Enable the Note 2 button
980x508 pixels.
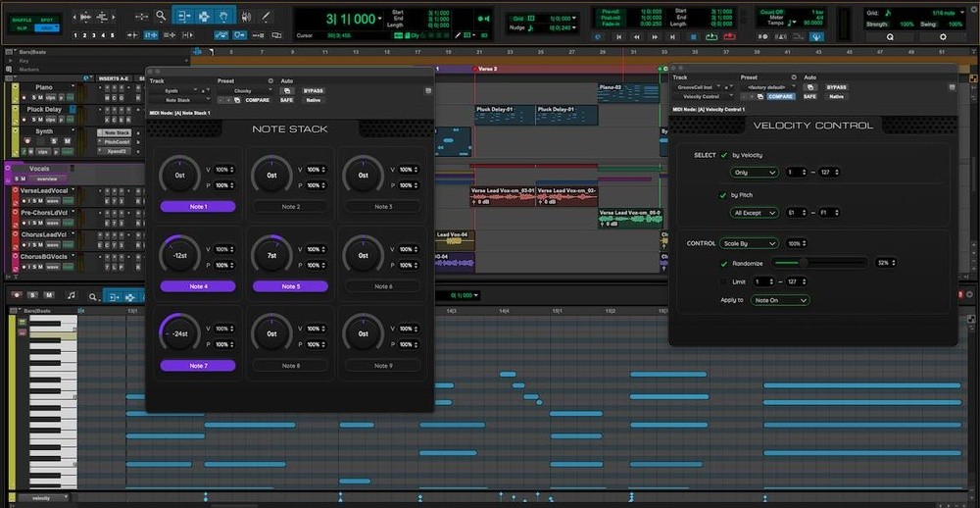point(291,207)
